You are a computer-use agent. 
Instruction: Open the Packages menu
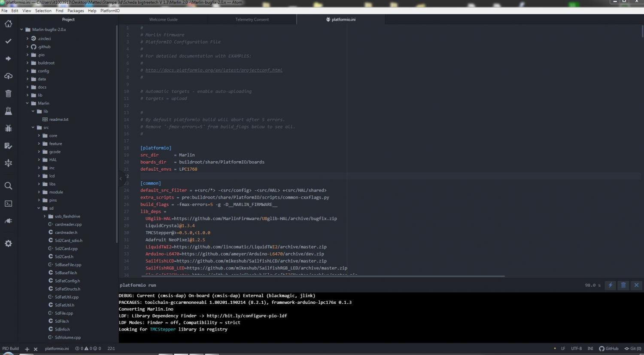point(76,11)
